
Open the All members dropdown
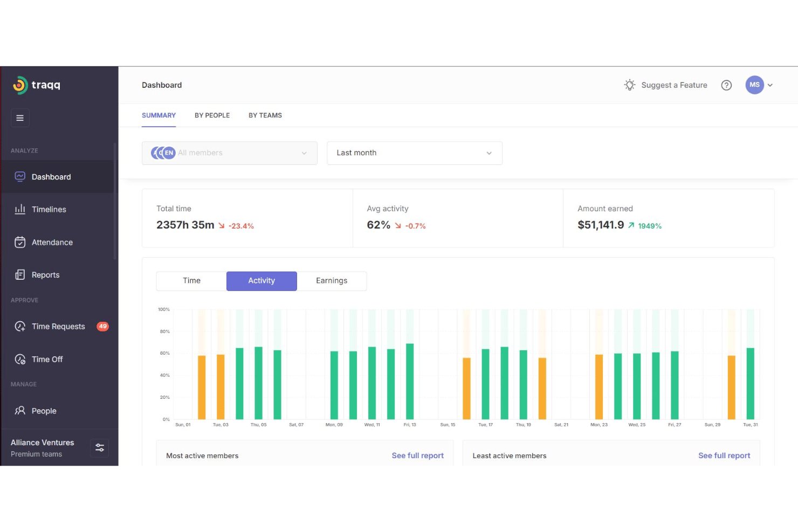tap(230, 153)
